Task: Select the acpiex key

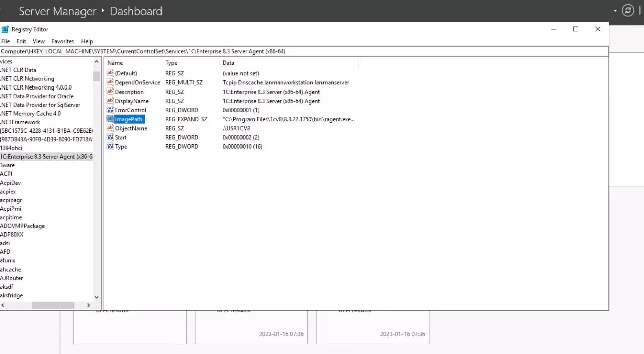Action: pos(8,192)
